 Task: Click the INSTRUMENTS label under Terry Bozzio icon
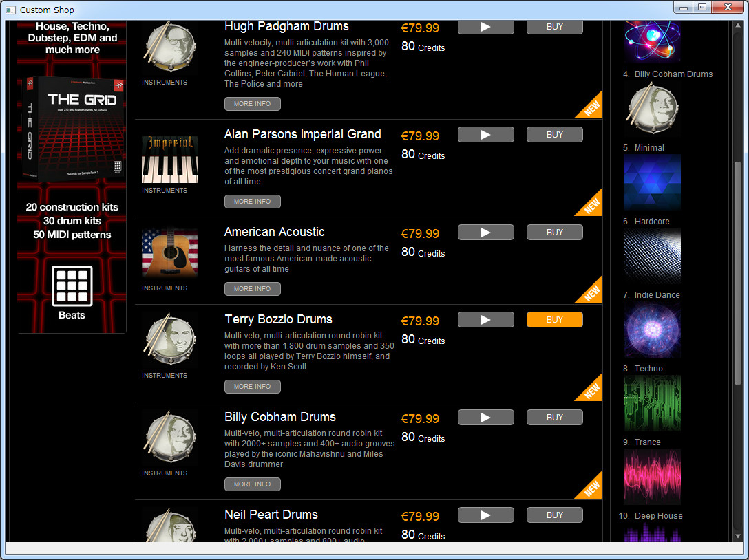tap(165, 375)
